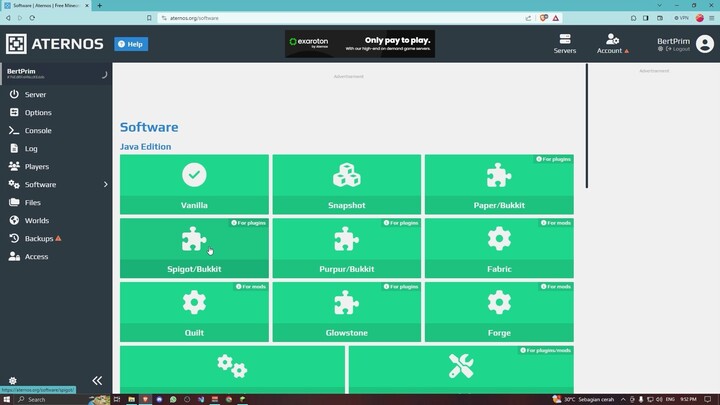
Task: Click the For plugins info on Paper/Bukkit
Action: pos(553,159)
